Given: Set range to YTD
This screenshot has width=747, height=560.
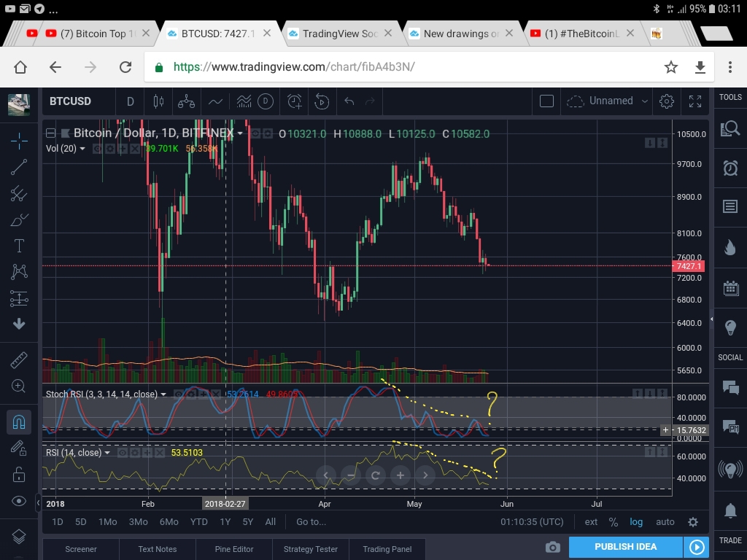Looking at the screenshot, I should coord(198,522).
